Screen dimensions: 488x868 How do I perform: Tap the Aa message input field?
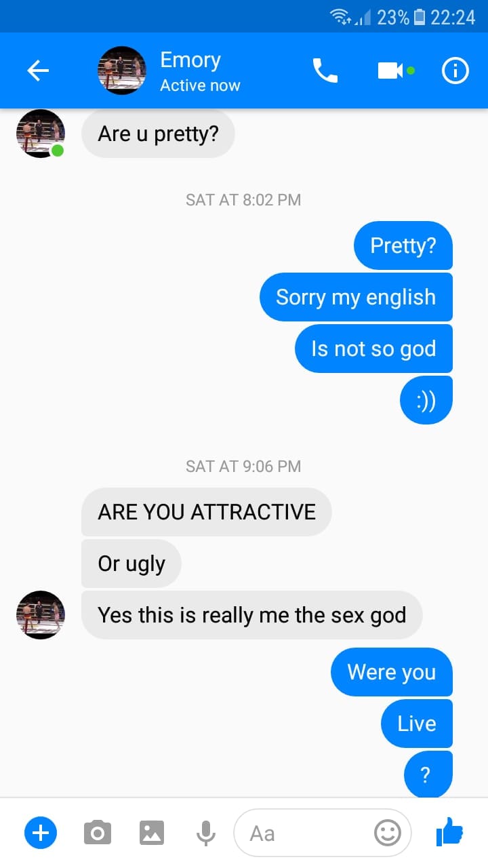pyautogui.click(x=305, y=833)
